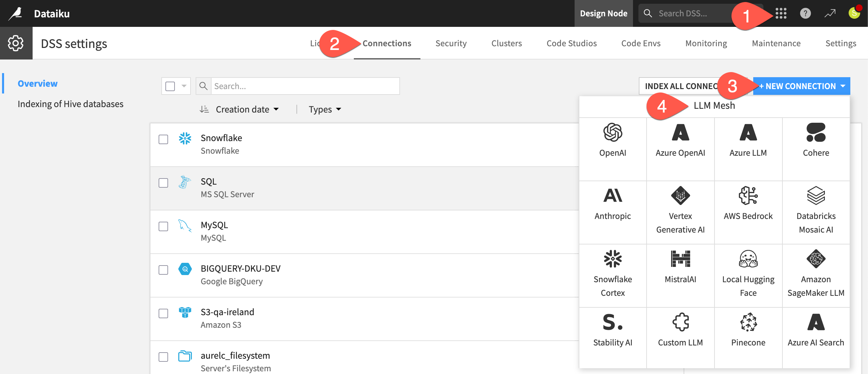
Task: Choose the Anthropic connection icon
Action: [x=613, y=196]
